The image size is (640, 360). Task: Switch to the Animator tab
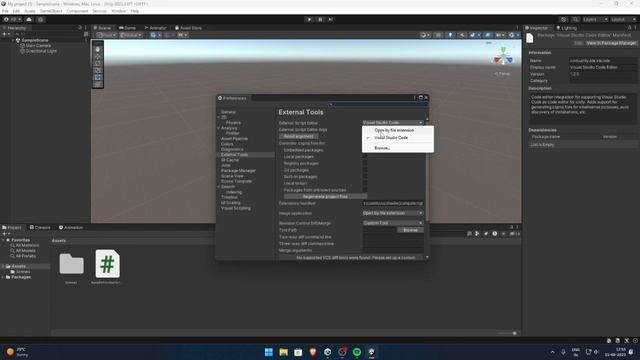tap(156, 28)
